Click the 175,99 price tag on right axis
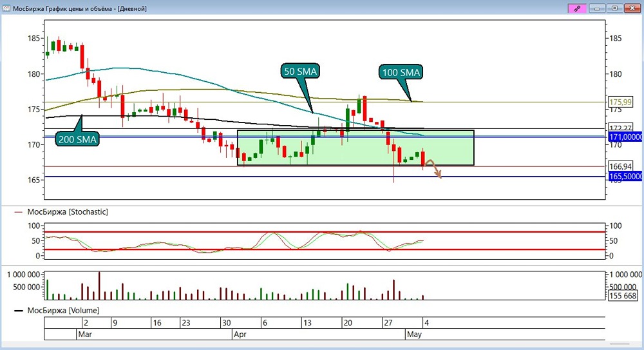Image resolution: width=644 pixels, height=350 pixels. click(x=620, y=102)
